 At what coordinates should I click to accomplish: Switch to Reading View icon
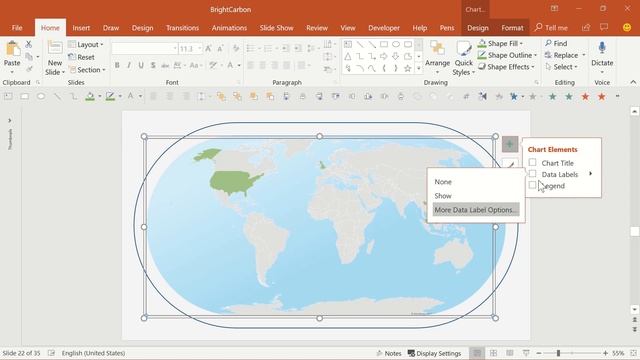click(x=510, y=353)
